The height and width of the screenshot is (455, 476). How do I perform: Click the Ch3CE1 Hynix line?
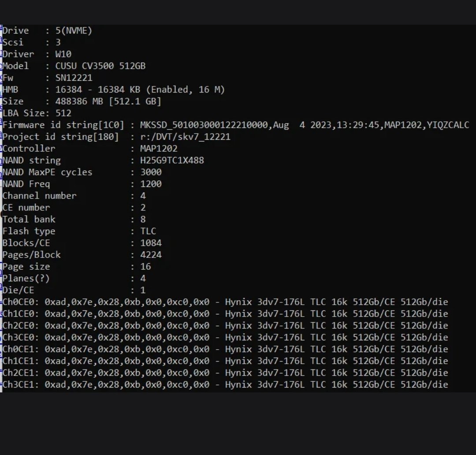225,385
